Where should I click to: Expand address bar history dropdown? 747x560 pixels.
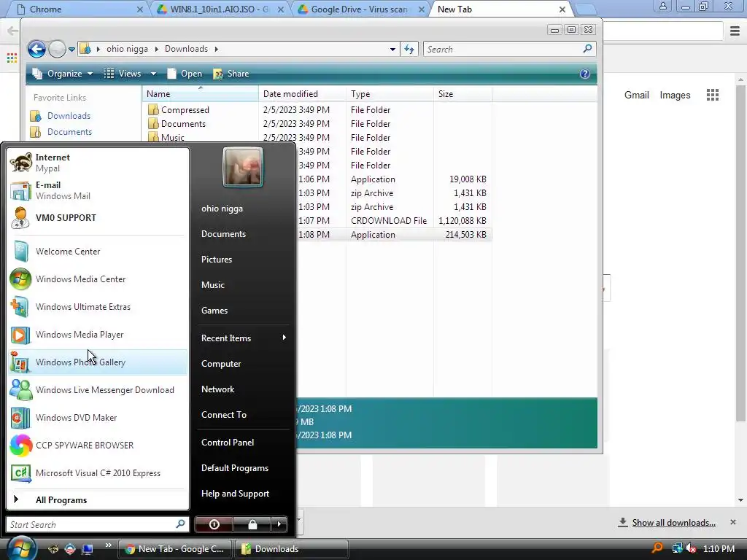(392, 49)
